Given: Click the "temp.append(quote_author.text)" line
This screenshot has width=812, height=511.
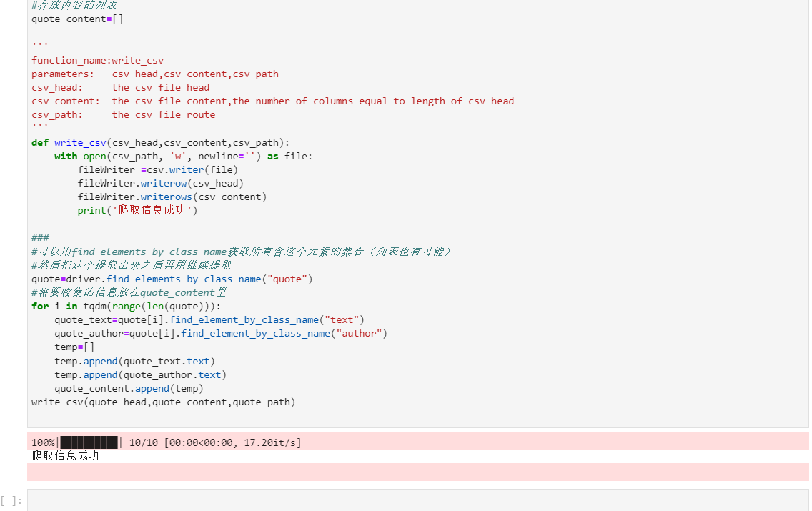Looking at the screenshot, I should click(x=140, y=374).
